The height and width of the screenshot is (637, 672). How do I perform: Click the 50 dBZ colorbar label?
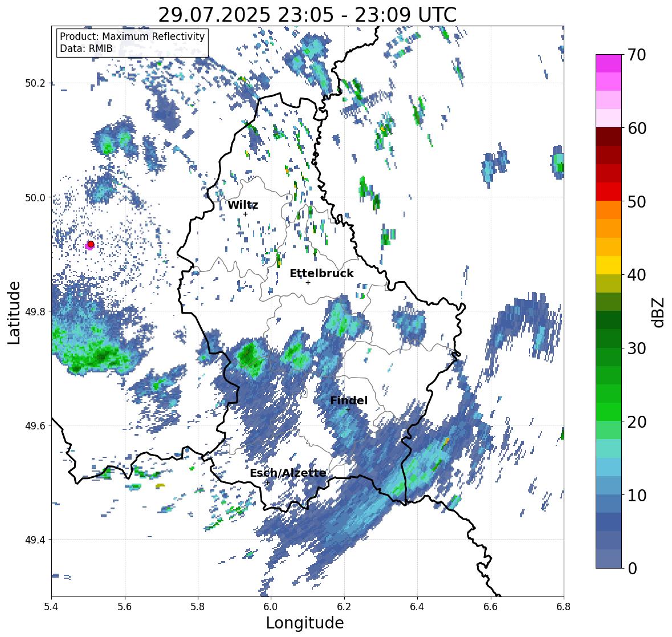pos(636,201)
